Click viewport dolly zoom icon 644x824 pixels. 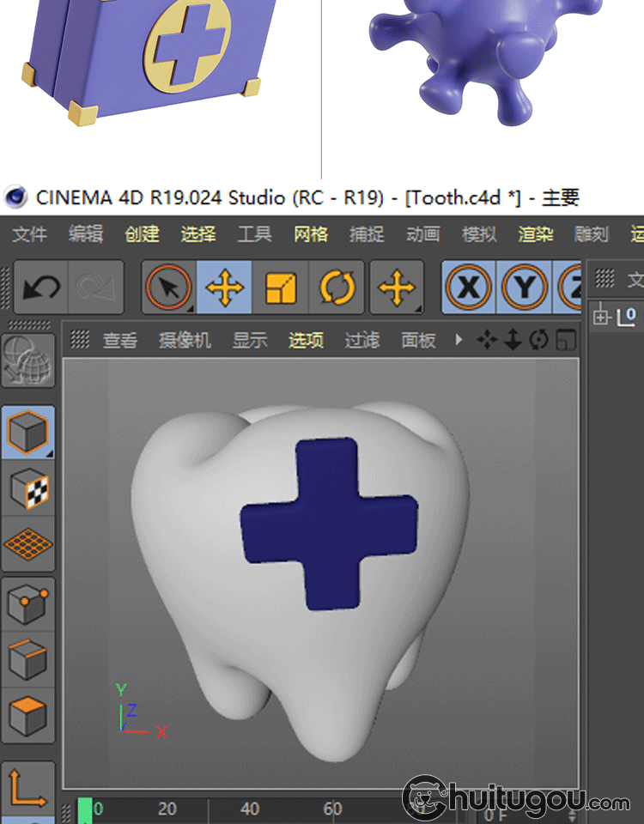point(513,340)
